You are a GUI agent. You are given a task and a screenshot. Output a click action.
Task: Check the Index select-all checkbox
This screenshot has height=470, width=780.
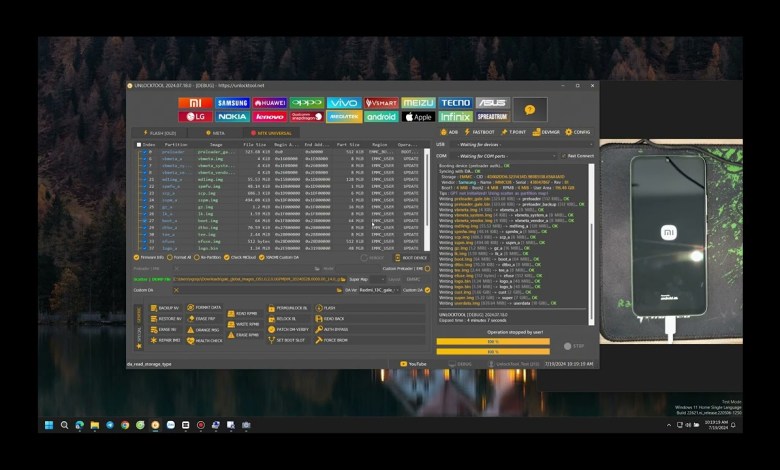pyautogui.click(x=139, y=144)
